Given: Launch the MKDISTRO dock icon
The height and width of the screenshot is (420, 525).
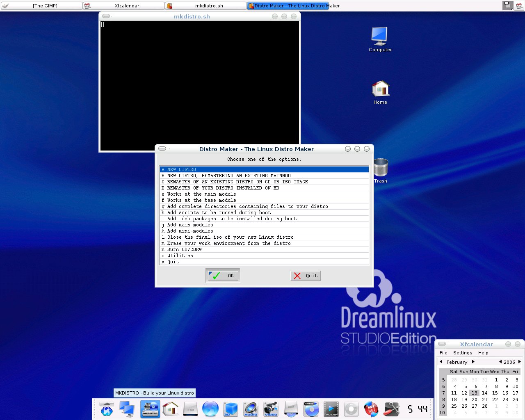Looking at the screenshot, I should [150, 409].
